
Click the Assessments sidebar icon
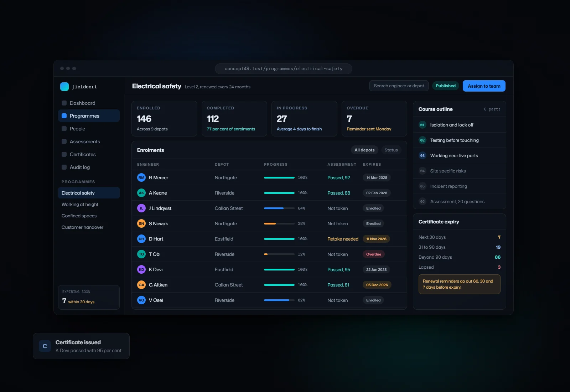point(64,141)
